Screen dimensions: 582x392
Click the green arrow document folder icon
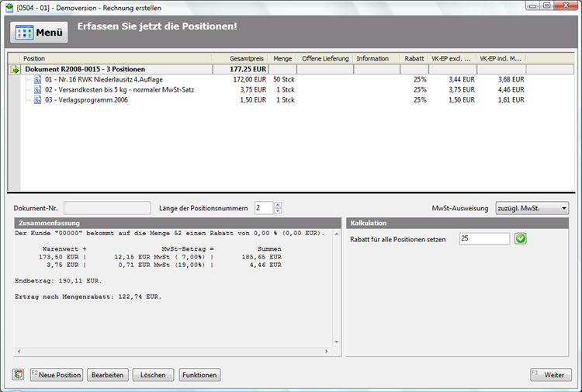point(15,70)
